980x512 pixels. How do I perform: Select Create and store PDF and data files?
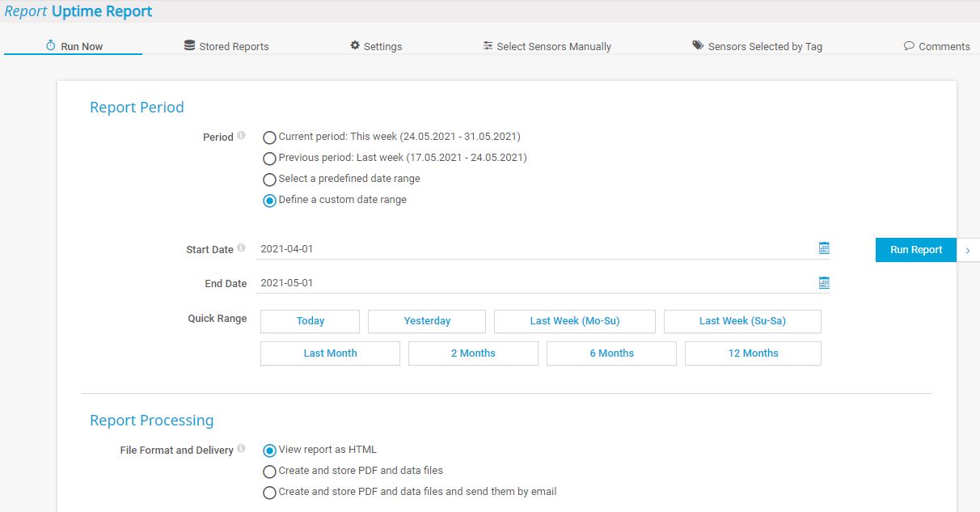click(x=269, y=472)
